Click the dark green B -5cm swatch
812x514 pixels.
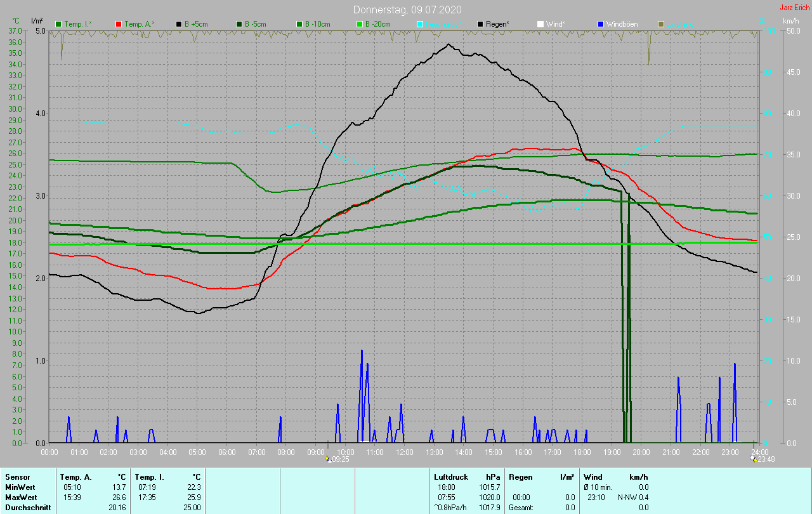click(x=240, y=24)
